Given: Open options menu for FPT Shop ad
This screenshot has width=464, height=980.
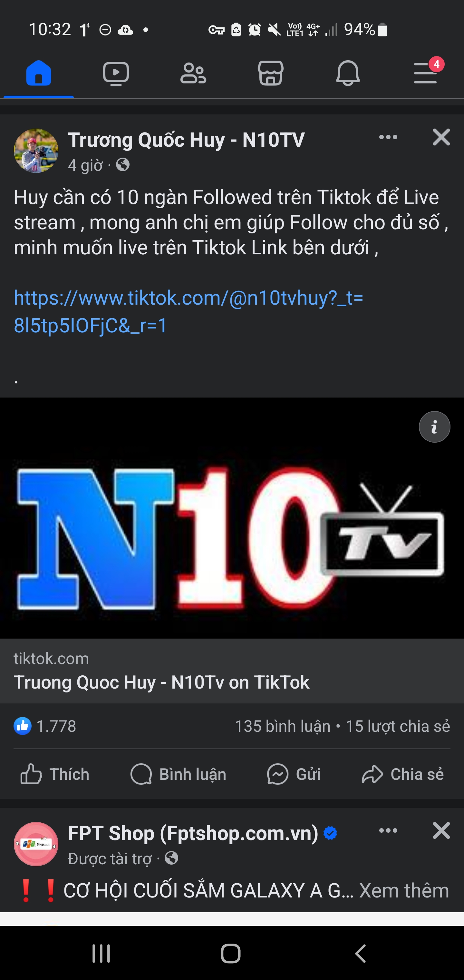Looking at the screenshot, I should [388, 830].
